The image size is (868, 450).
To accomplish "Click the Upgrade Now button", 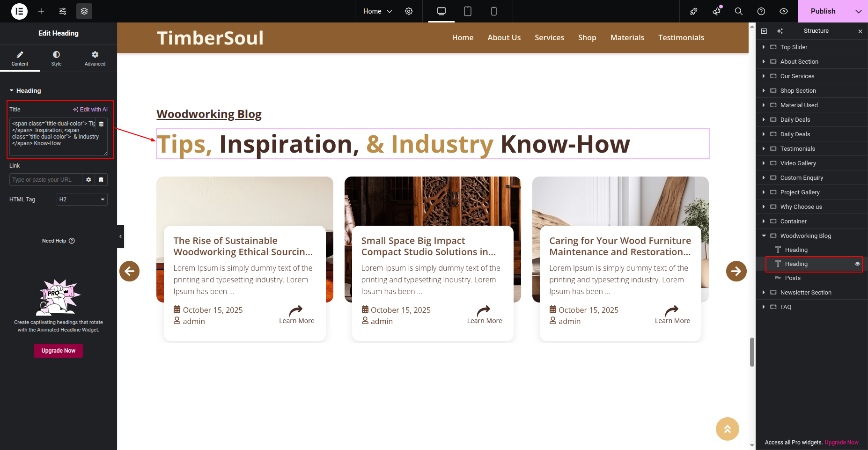I will coord(59,351).
